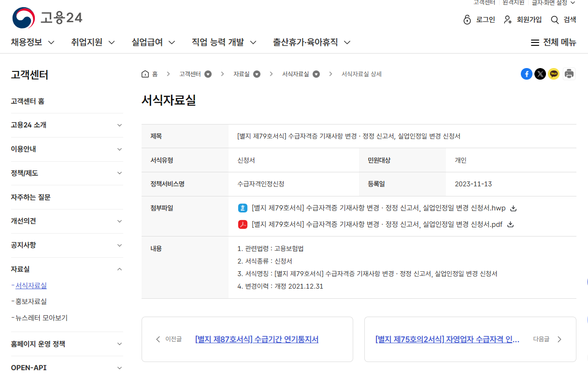Open previous post 제87호서식 수급기간 연기통지서

coord(257,339)
